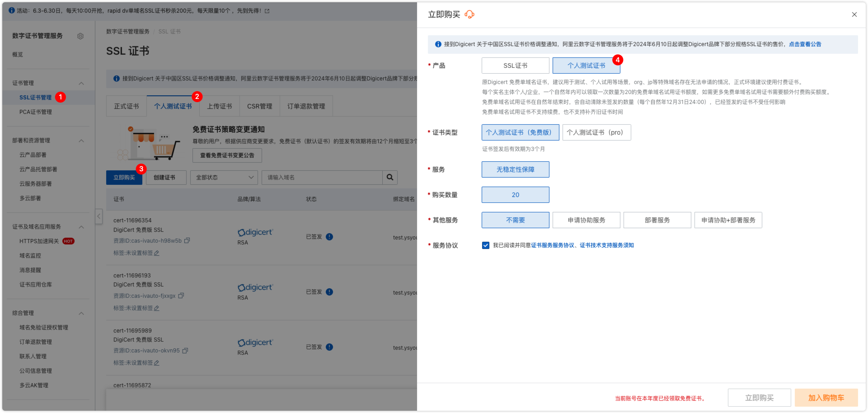Screen dimensions: 868x413
Task: Open SSL证书管理 in sidebar
Action: click(x=35, y=98)
